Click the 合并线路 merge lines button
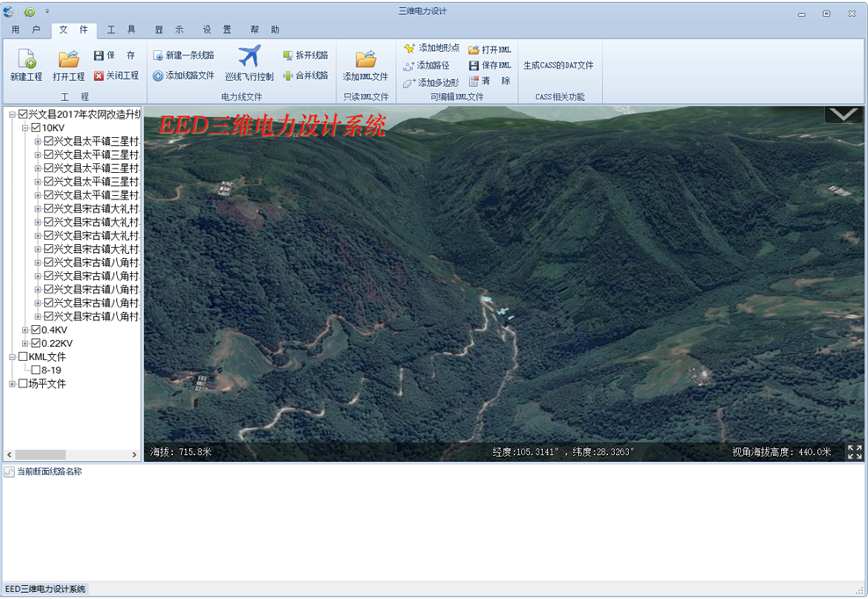This screenshot has width=868, height=599. click(x=305, y=76)
